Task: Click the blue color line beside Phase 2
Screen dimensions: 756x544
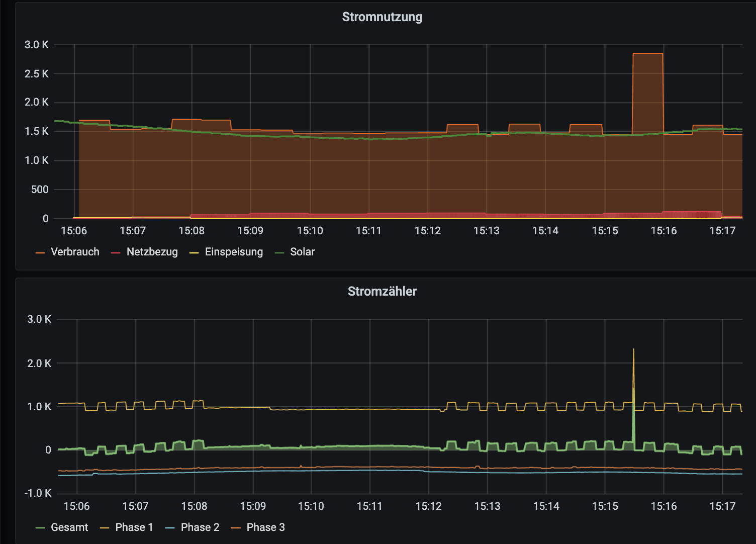Action: (x=170, y=528)
